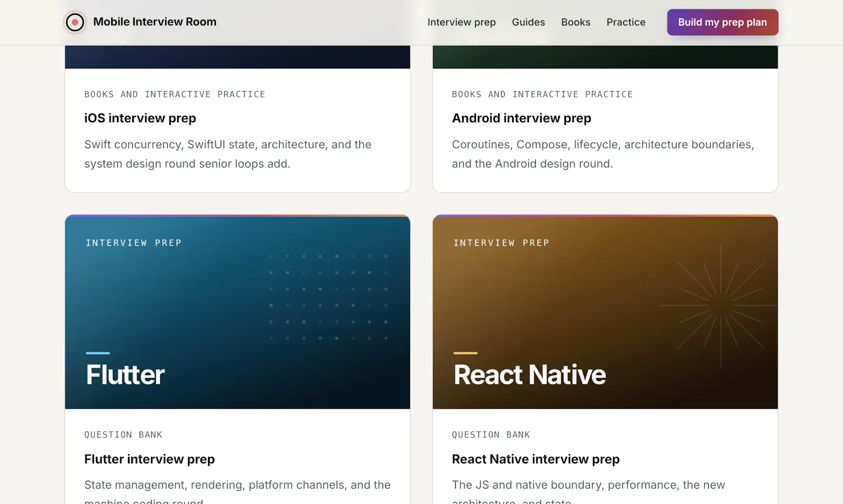Click the React Native card cover image
This screenshot has height=504, width=843.
pos(605,312)
